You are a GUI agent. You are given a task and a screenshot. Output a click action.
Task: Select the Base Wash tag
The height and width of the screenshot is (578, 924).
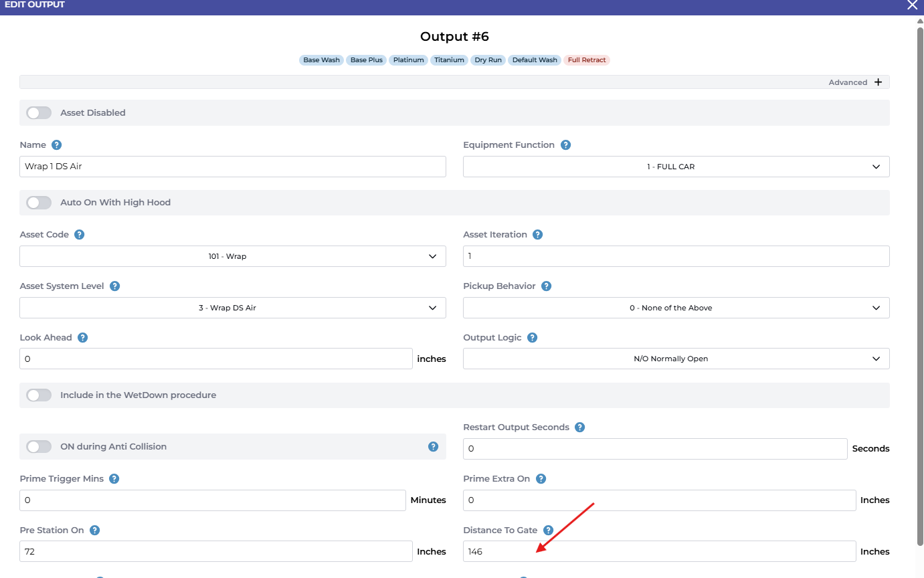(321, 60)
